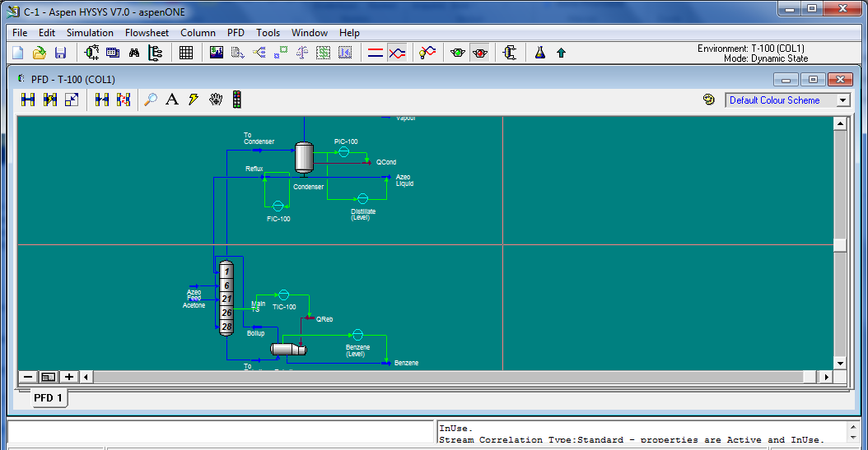The height and width of the screenshot is (450, 868).
Task: Open the Object Palette colored stack icon
Action: point(237,100)
